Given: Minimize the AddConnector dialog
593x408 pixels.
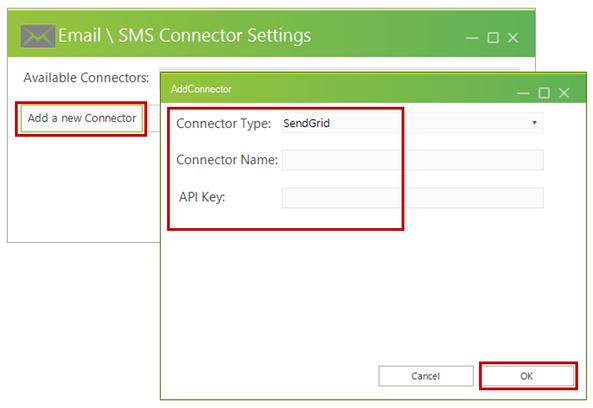Looking at the screenshot, I should (523, 93).
